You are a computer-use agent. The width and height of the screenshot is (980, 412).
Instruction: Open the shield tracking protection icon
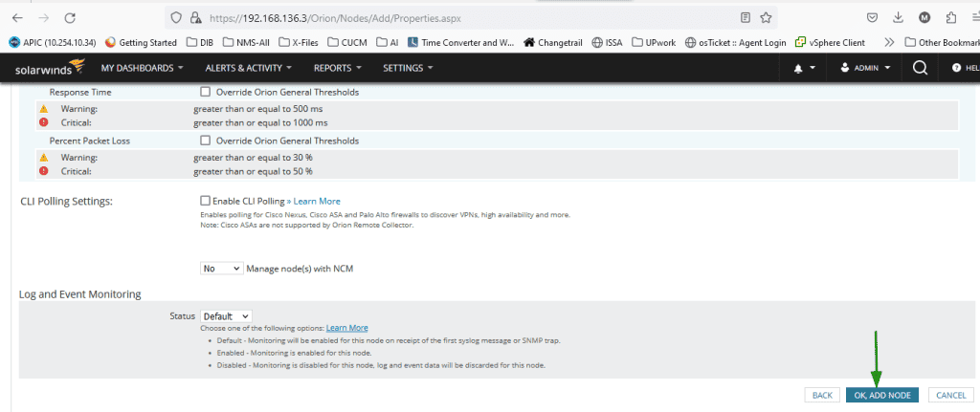[x=177, y=18]
